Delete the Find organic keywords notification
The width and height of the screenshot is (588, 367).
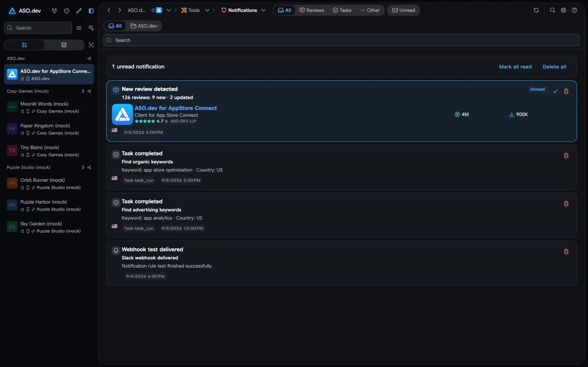click(566, 156)
